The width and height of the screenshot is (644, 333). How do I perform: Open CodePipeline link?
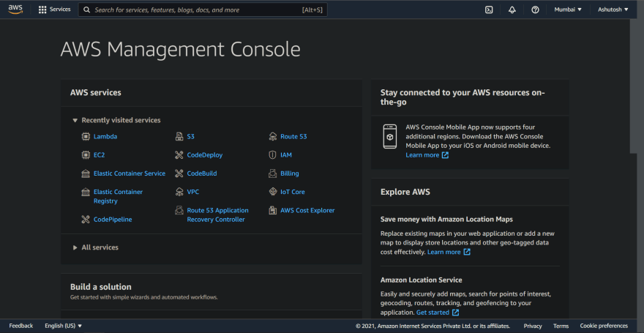(113, 220)
